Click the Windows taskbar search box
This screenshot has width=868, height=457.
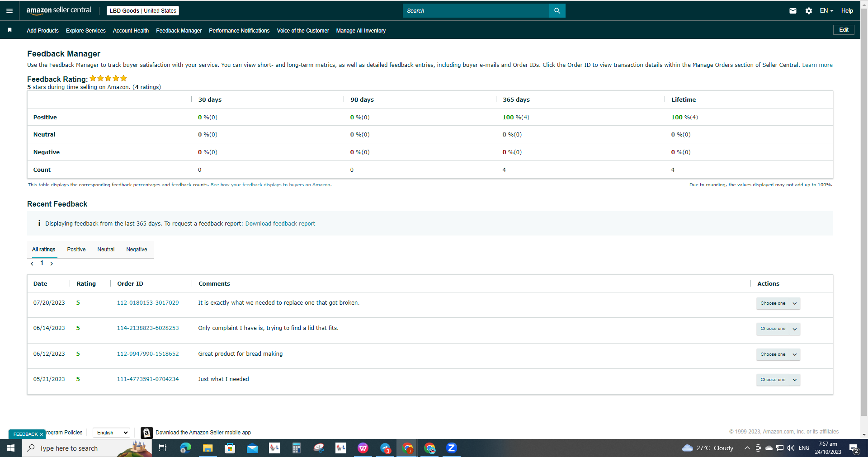[87, 448]
